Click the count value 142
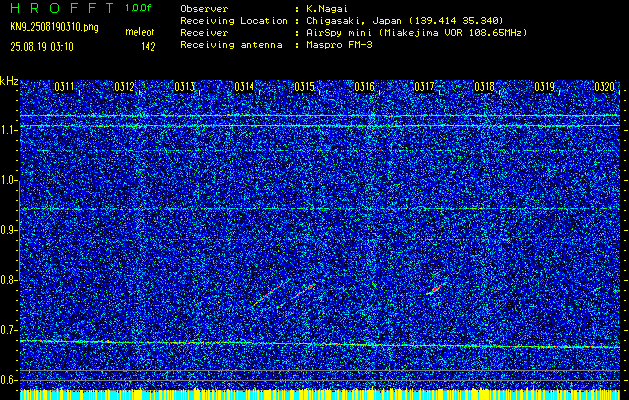Image resolution: width=629 pixels, height=400 pixels. [148, 47]
